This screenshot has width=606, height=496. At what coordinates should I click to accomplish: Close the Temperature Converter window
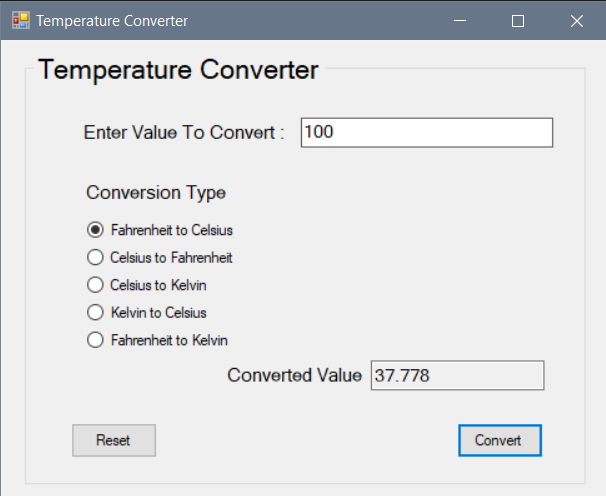(577, 20)
